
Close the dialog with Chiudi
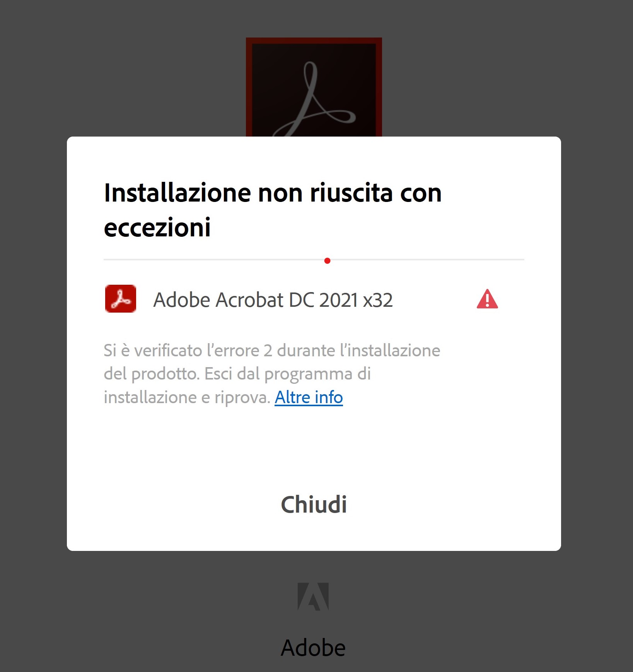pos(314,504)
